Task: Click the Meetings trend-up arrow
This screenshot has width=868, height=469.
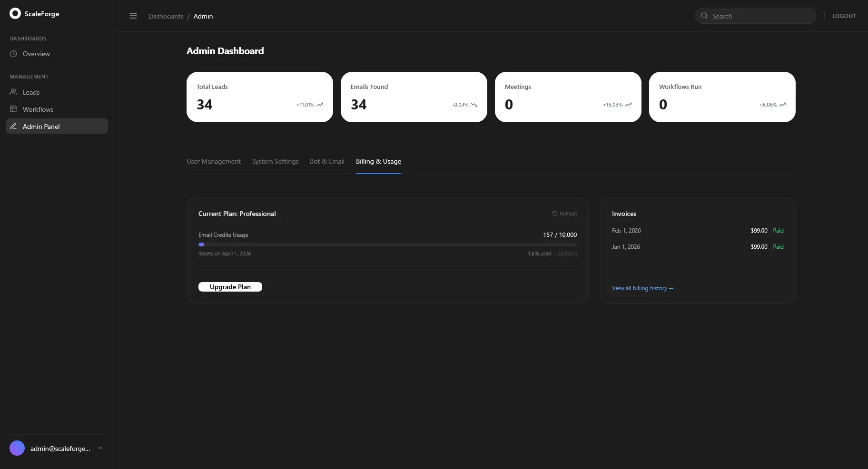Action: tap(628, 105)
